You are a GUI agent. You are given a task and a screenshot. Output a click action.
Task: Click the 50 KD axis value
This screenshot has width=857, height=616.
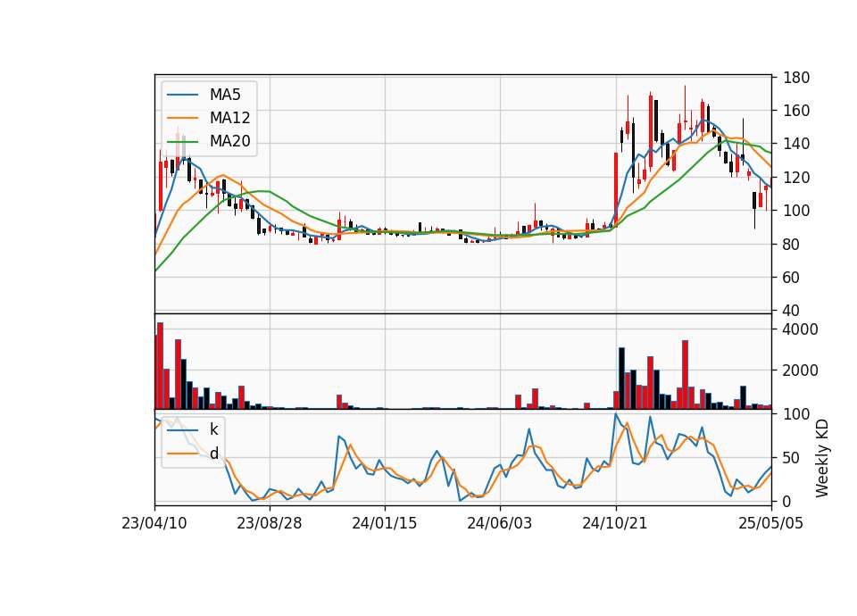[x=792, y=458]
